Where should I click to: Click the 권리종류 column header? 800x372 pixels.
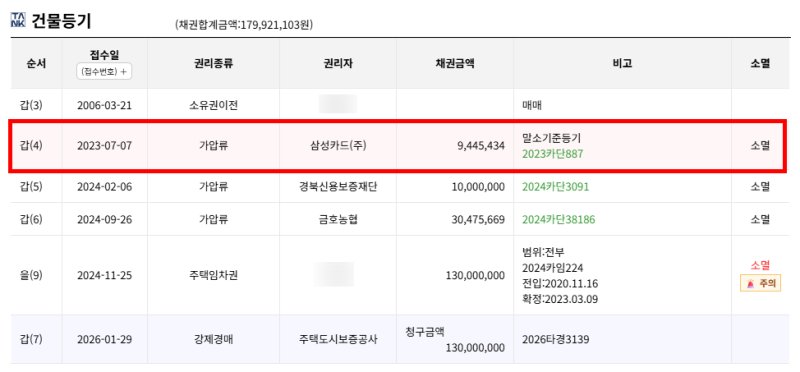click(x=213, y=64)
